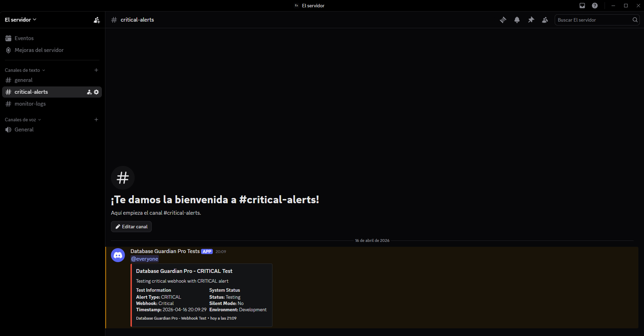Open the El servidor server dropdown
Screen dimensions: 644x336
(x=21, y=20)
